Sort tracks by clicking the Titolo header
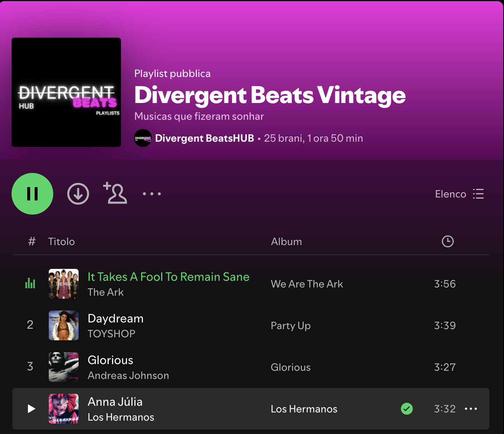504x434 pixels. 61,241
